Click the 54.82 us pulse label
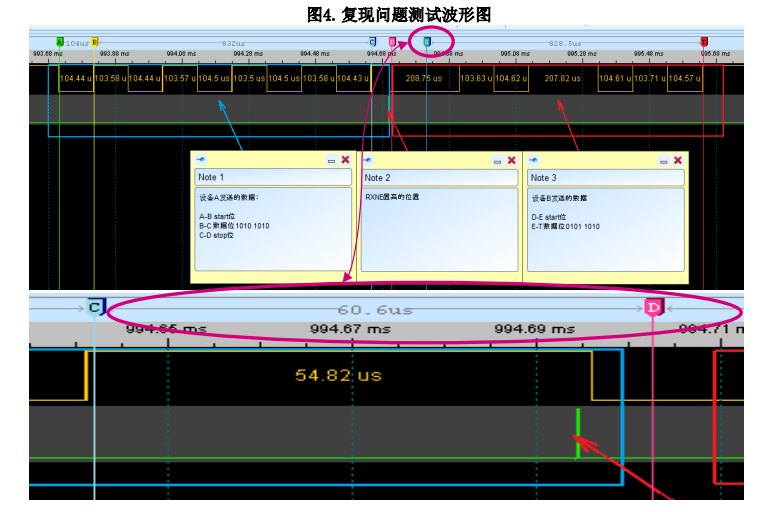Image resolution: width=765 pixels, height=512 pixels. coord(338,375)
